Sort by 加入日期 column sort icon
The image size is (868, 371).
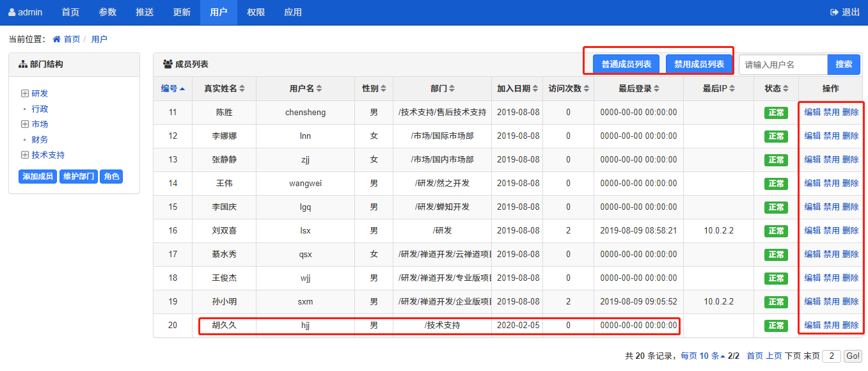coord(535,89)
